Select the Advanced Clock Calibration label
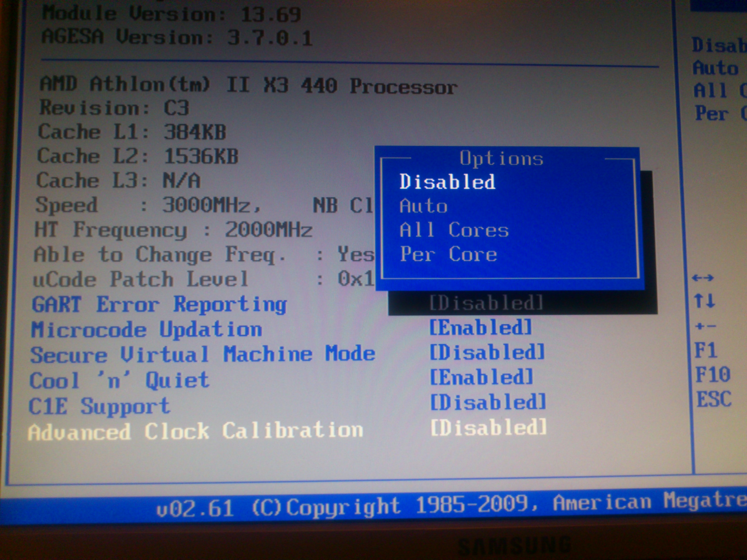 [195, 431]
